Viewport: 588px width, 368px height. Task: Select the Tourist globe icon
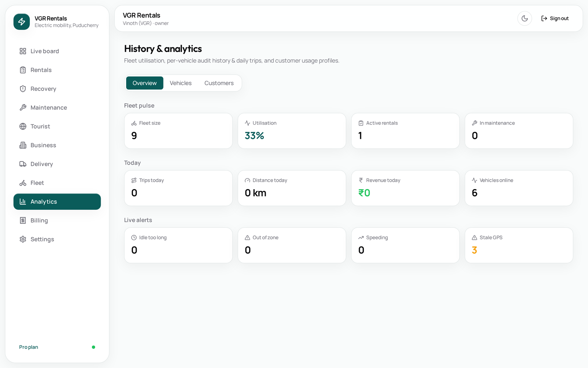point(23,126)
